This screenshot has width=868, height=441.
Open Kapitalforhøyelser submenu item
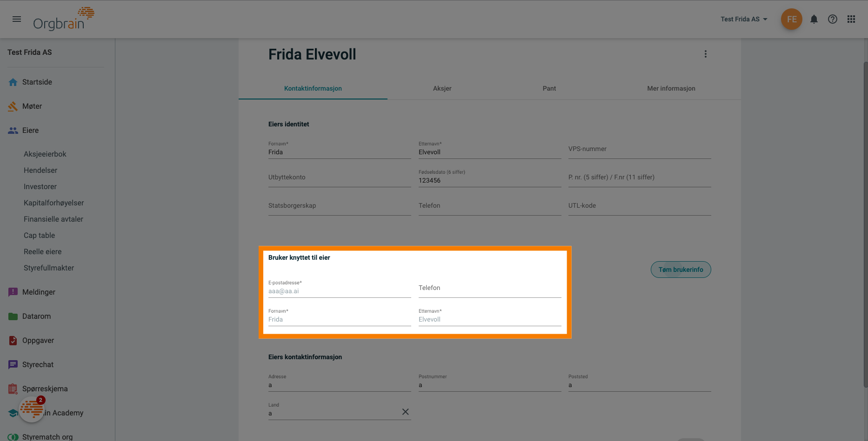pyautogui.click(x=54, y=203)
